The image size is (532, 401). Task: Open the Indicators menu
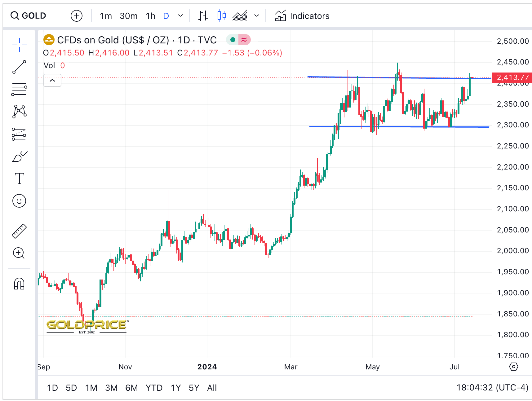tap(302, 16)
